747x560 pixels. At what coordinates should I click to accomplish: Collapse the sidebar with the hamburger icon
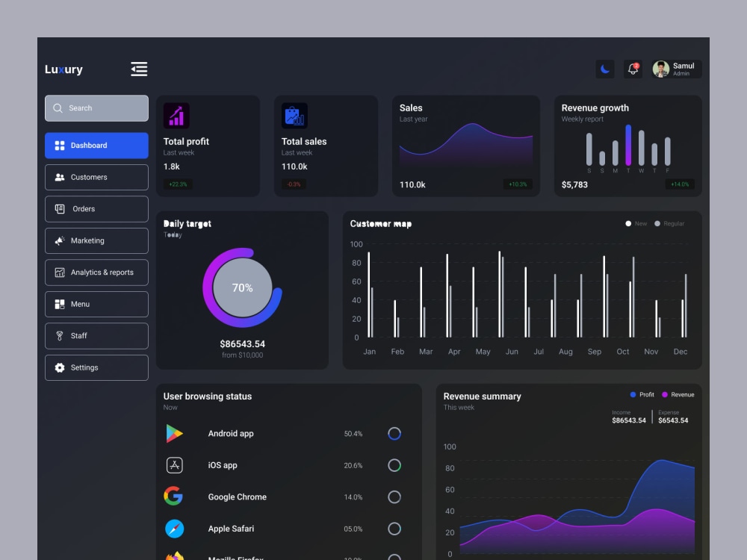(139, 69)
